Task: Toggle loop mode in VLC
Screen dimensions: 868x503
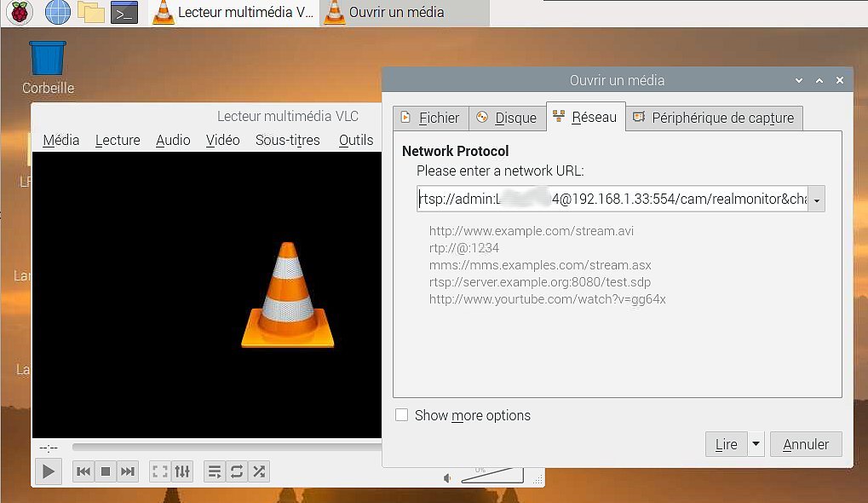Action: coord(236,471)
